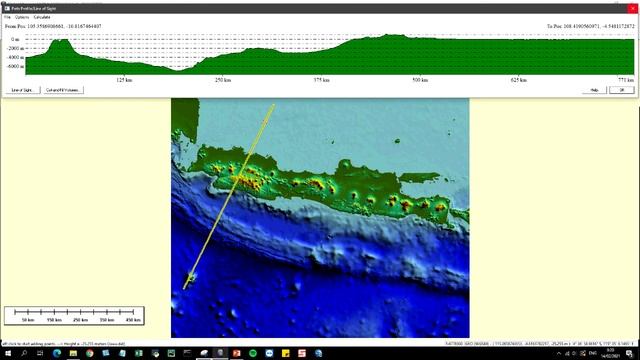
Task: Click the map distance scale bar
Action: pos(74,316)
